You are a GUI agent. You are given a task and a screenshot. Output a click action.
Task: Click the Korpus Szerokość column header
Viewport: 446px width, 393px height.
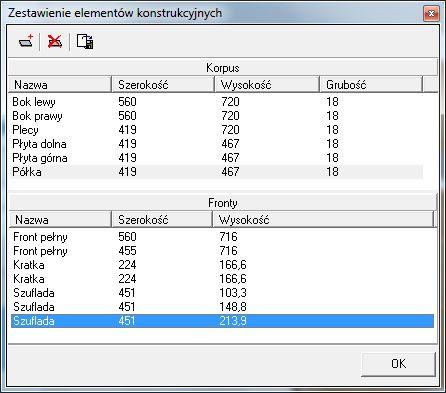click(163, 85)
